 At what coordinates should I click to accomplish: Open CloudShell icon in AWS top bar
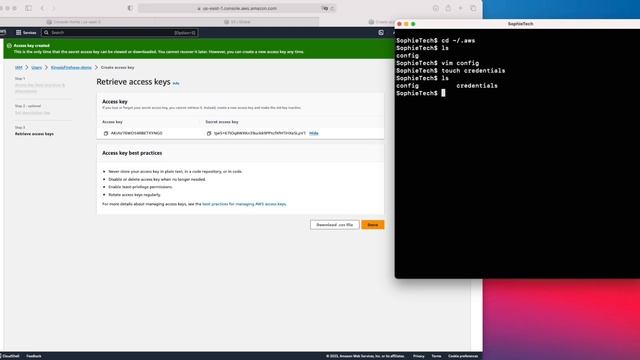pos(381,33)
